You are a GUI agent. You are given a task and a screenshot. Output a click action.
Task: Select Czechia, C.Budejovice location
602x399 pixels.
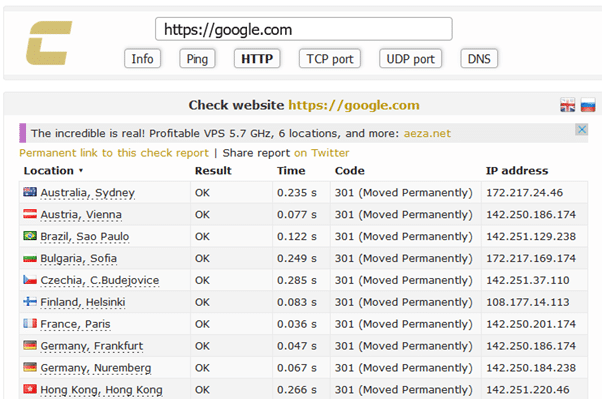(x=99, y=280)
